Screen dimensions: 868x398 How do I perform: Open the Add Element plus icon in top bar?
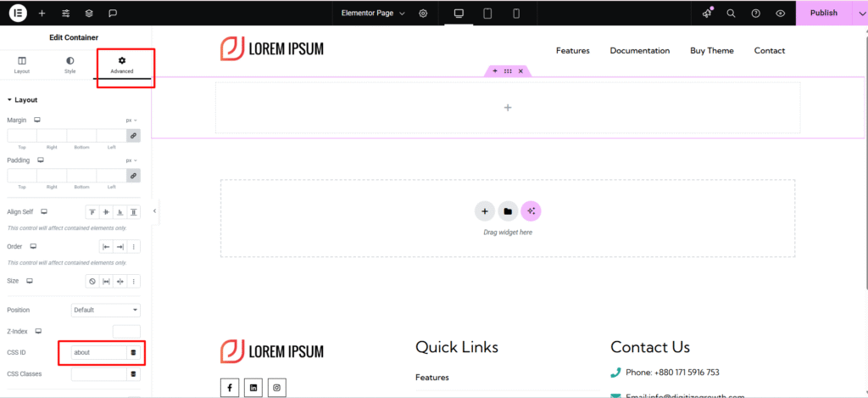coord(42,14)
